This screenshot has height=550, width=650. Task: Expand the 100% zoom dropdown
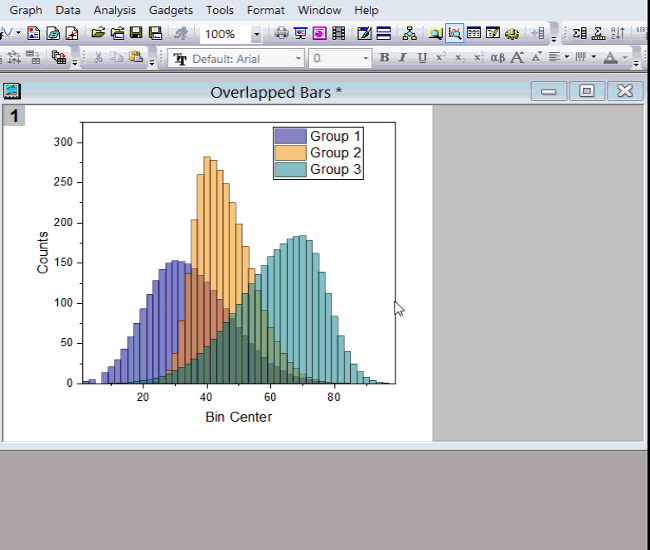click(256, 34)
